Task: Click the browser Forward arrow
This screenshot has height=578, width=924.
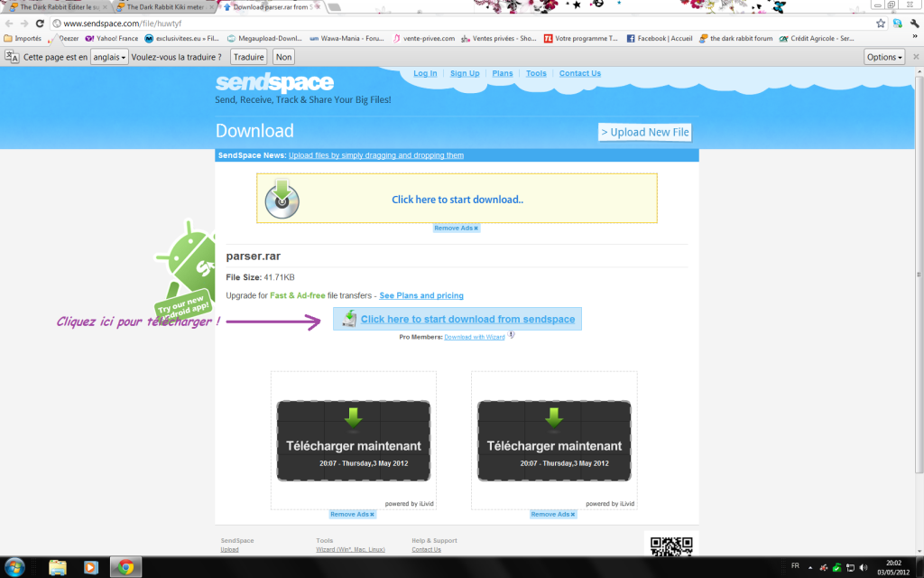Action: click(24, 23)
